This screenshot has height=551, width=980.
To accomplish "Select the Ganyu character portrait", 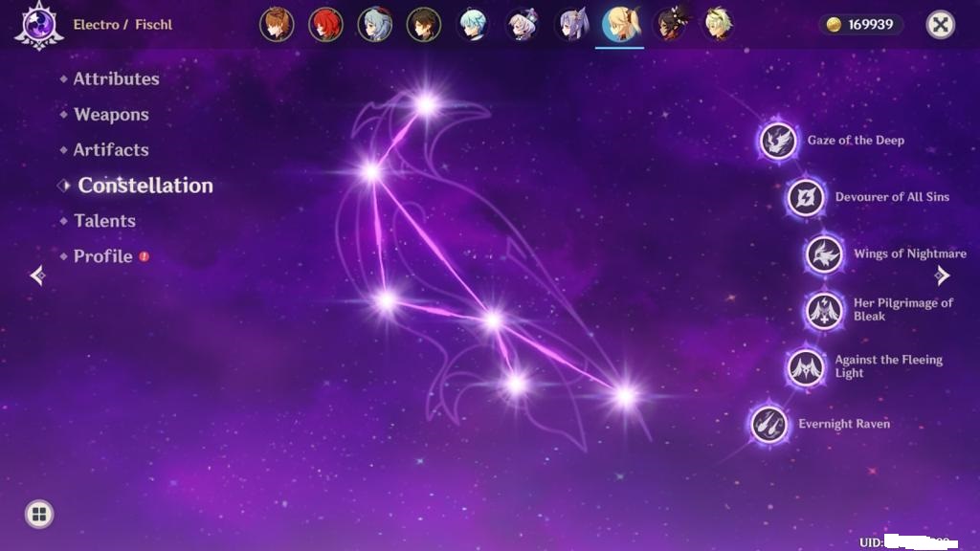I will point(375,25).
